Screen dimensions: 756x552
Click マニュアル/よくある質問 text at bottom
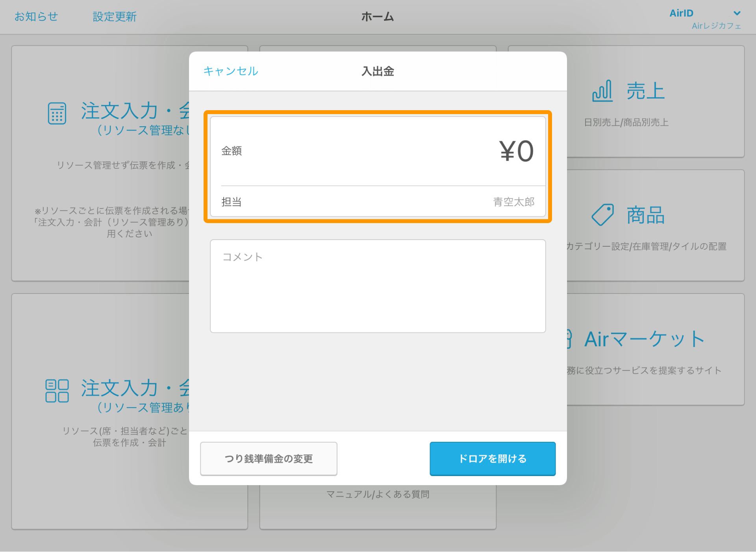coord(378,494)
